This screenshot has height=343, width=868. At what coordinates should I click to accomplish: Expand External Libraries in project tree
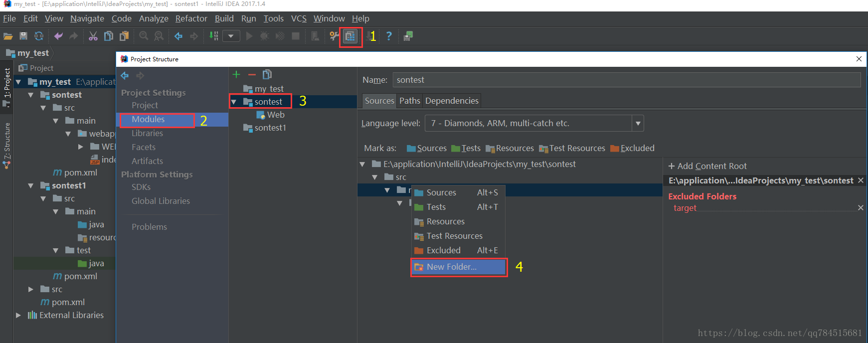pyautogui.click(x=18, y=315)
